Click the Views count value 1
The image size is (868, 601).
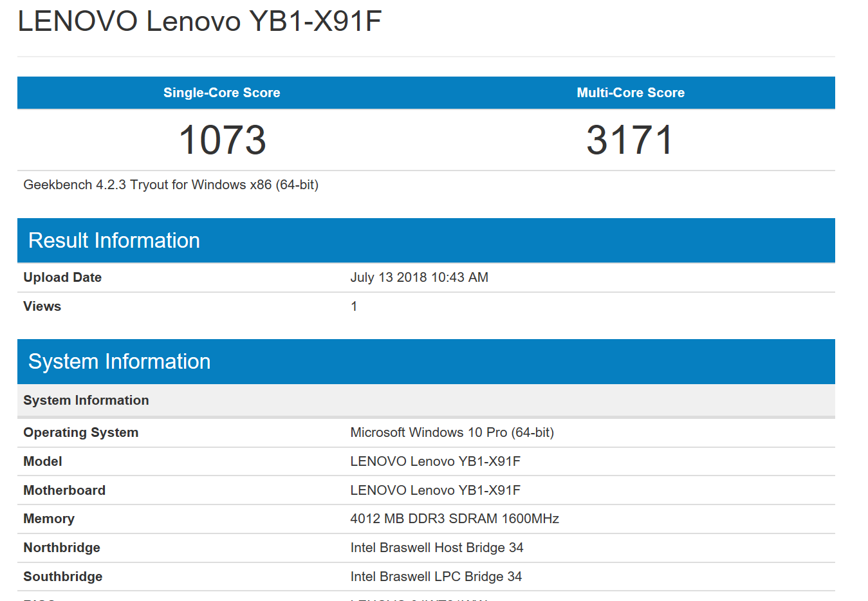coord(354,306)
